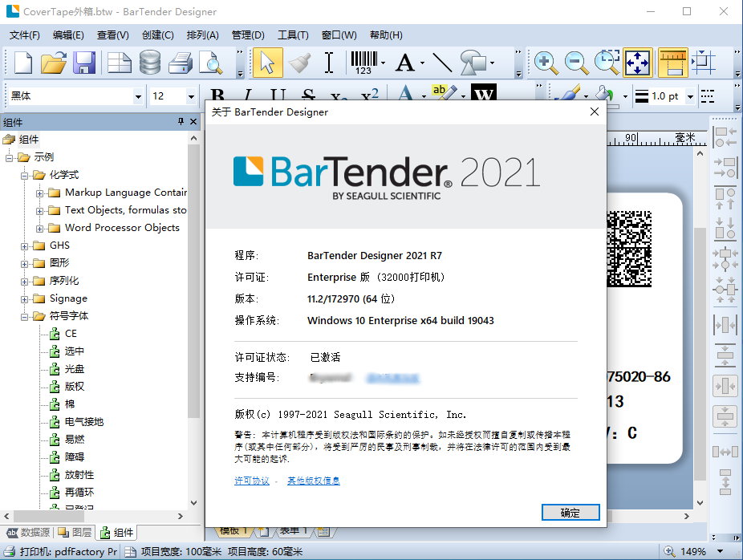Select the arrow pointer tool
743x560 pixels.
coord(268,63)
